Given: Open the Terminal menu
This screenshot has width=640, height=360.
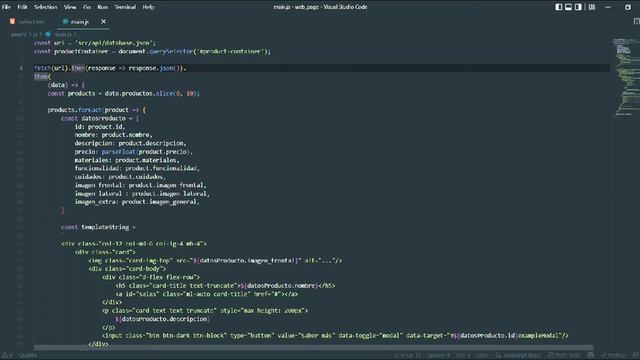Looking at the screenshot, I should (125, 7).
